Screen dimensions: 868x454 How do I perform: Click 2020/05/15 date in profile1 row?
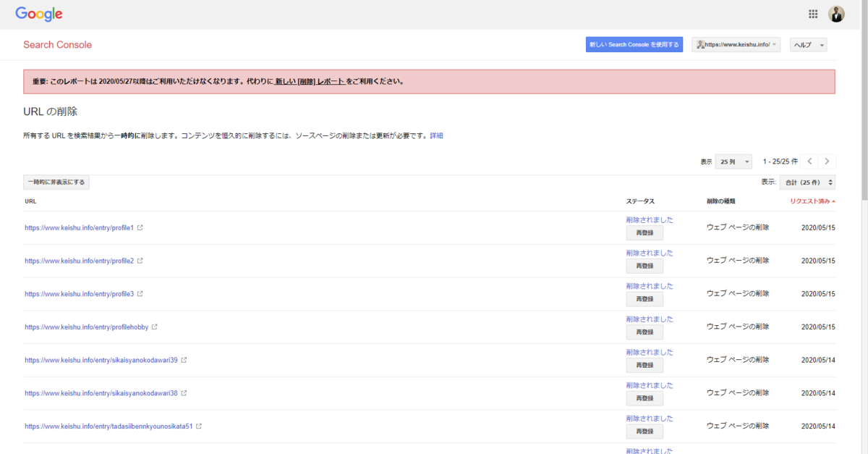[818, 227]
